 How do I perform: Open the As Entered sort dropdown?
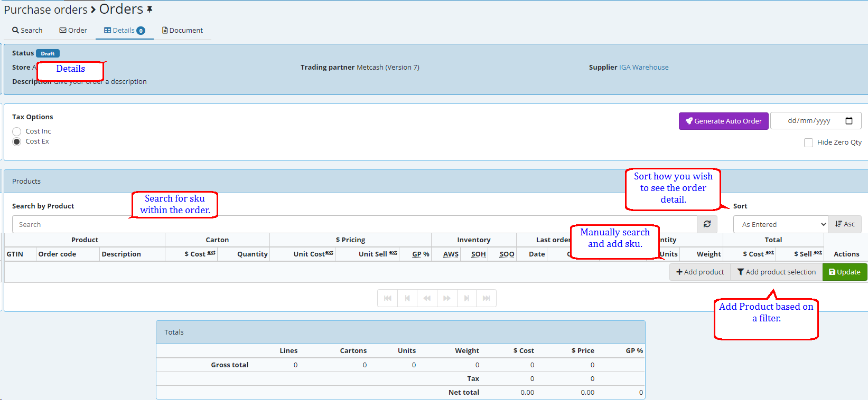click(781, 224)
